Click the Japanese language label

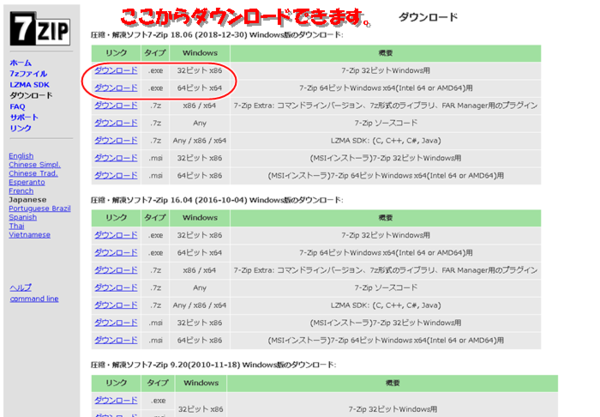tap(28, 200)
